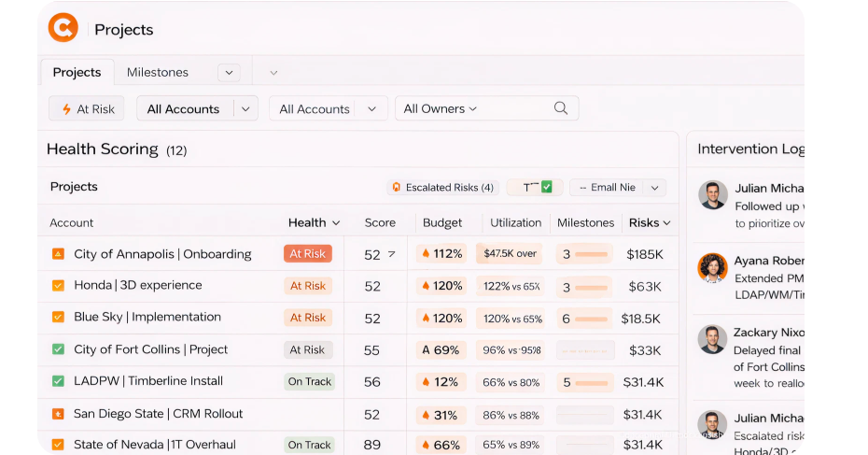Sort by the Health column header
The width and height of the screenshot is (868, 455).
314,222
